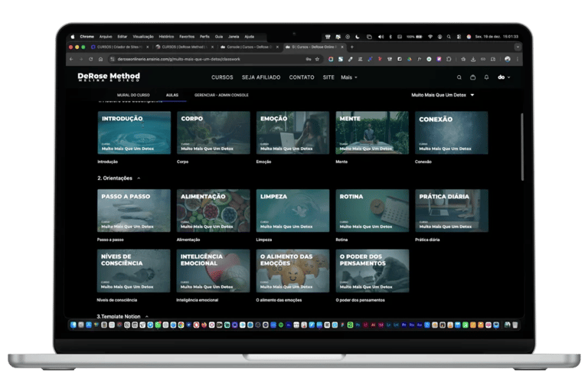Open the NÍVEIS DE CONSCIÊNCIA lesson card
588x392 pixels.
134,271
